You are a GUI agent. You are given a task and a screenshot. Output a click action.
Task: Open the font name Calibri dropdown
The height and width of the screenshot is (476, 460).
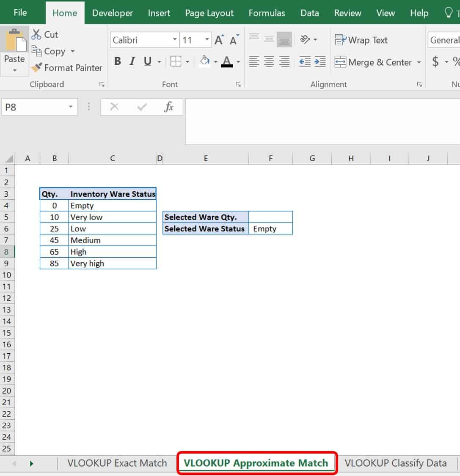click(175, 40)
